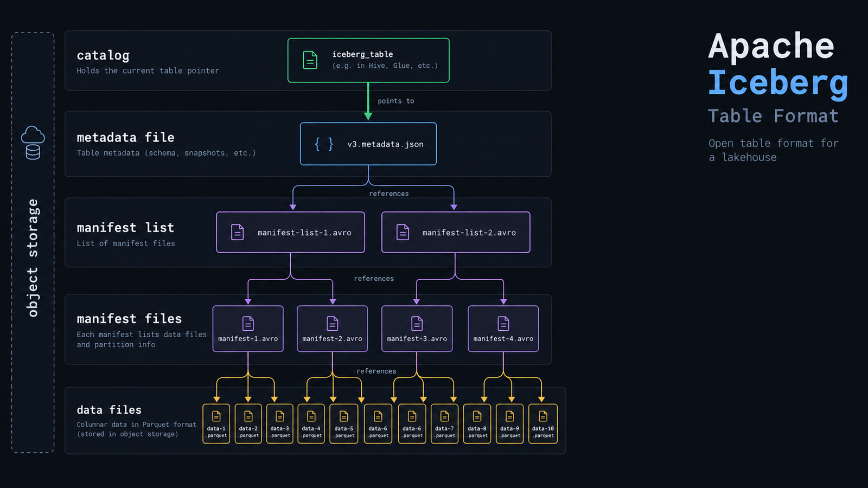Click the cloud database icon above object storage
Screen dimensions: 868x488
point(33,143)
